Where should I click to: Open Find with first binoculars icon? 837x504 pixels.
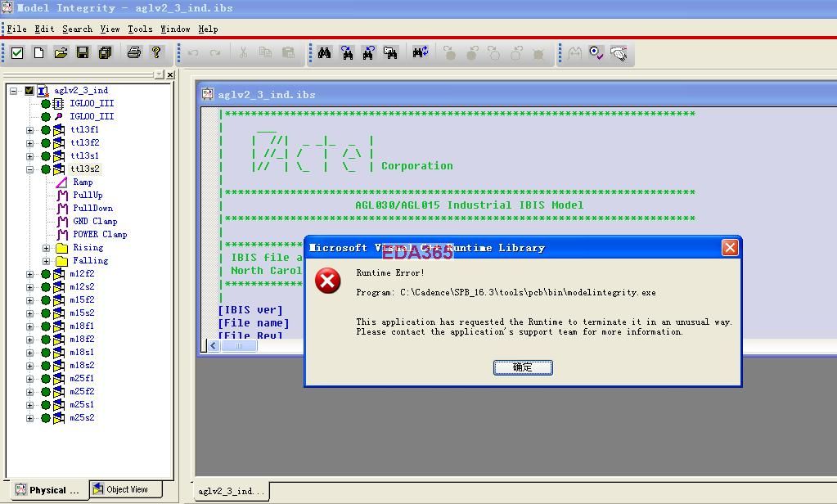point(324,52)
